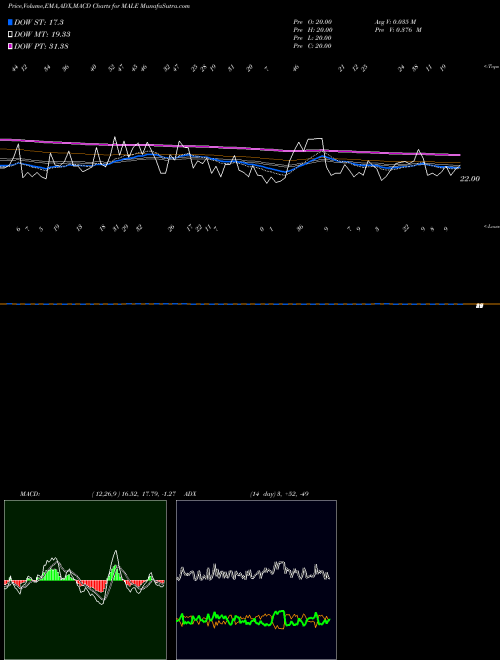Open the dark blue ADX indicator chart
500x660 pixels.
256,580
